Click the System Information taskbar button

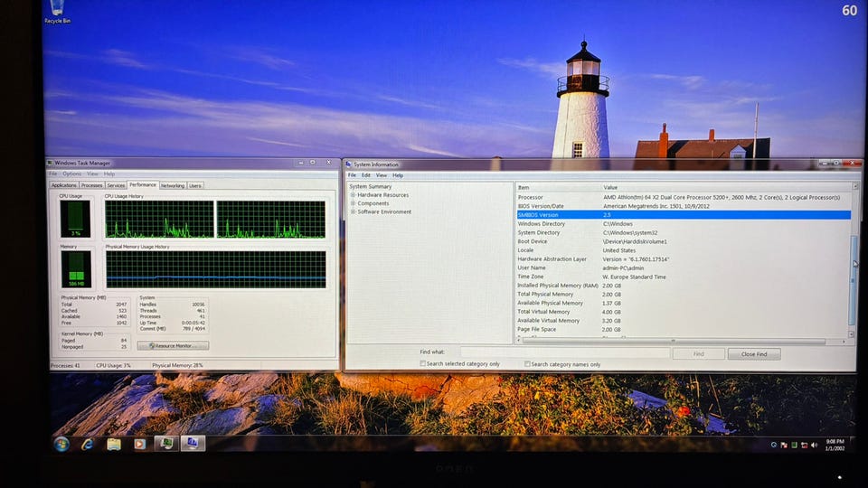[x=192, y=443]
